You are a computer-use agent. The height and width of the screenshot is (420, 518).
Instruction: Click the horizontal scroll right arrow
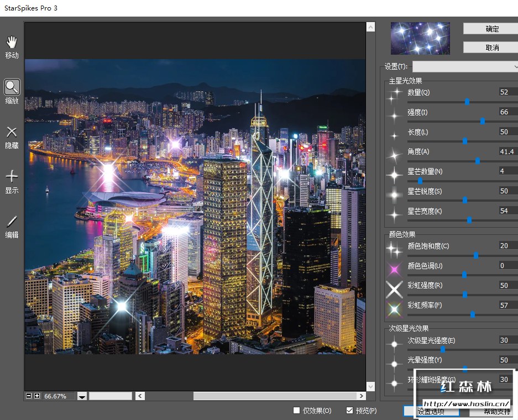click(x=362, y=396)
